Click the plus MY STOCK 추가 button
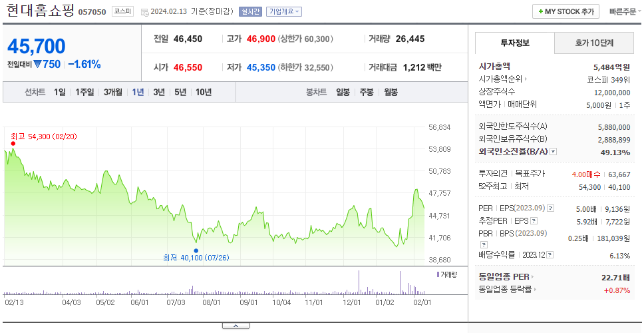 [565, 11]
